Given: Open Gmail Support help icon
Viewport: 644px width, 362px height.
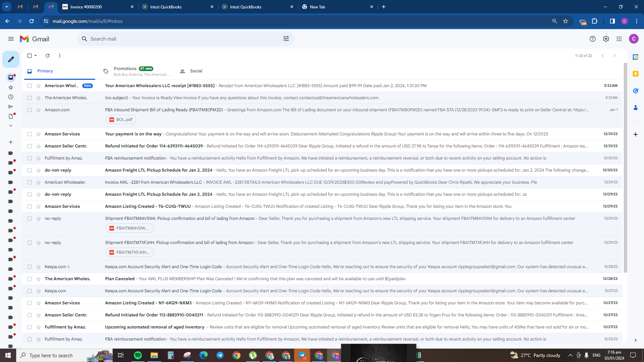Looking at the screenshot, I should point(593,39).
